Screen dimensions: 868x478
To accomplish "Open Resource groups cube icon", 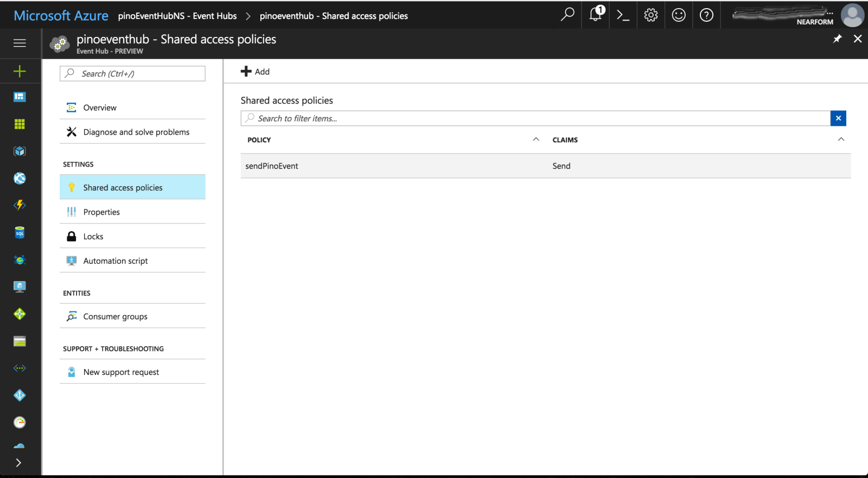I will (x=20, y=151).
